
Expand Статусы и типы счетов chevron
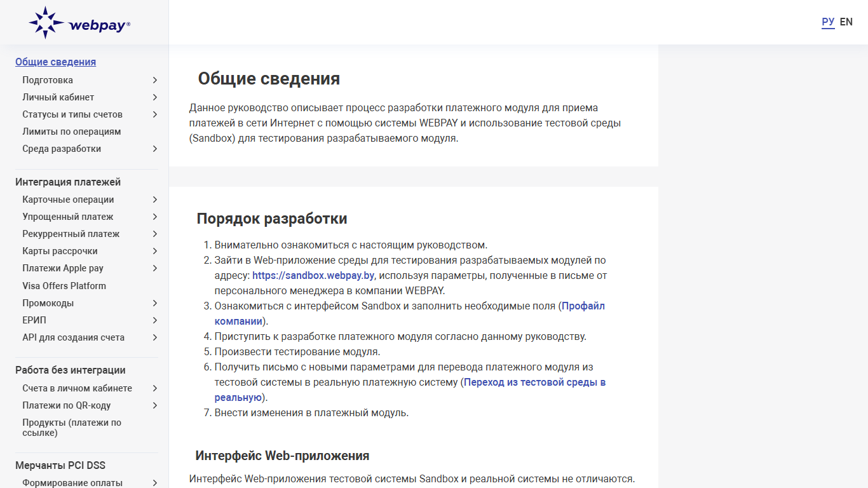154,114
